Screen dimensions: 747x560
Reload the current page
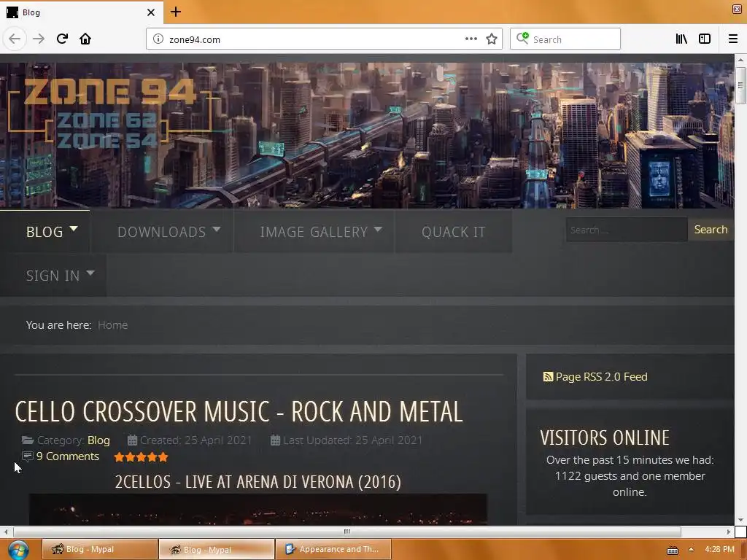[62, 39]
